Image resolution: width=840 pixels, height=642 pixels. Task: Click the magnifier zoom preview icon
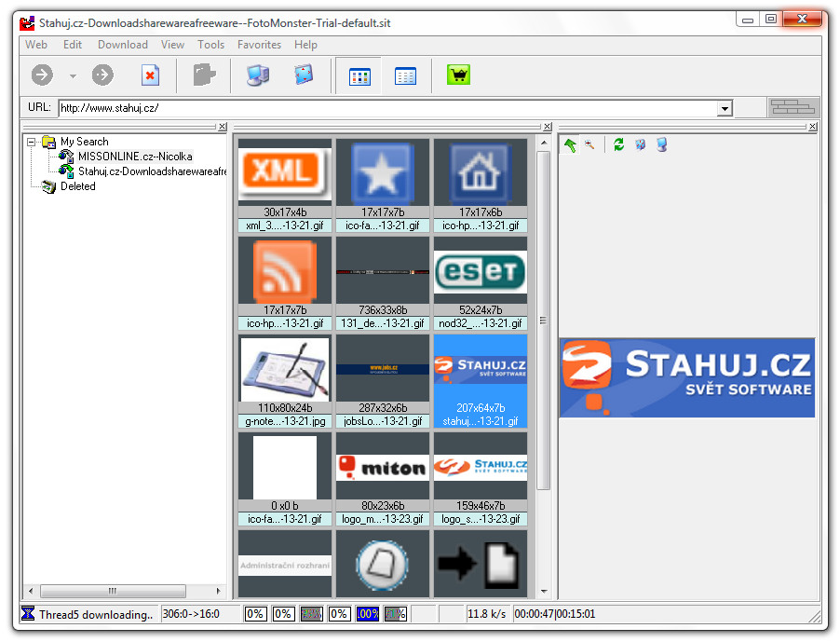[589, 144]
